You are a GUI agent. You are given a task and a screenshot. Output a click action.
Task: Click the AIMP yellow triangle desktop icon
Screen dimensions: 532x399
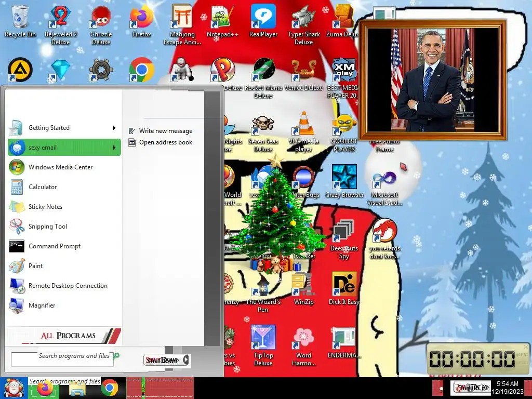(x=20, y=70)
